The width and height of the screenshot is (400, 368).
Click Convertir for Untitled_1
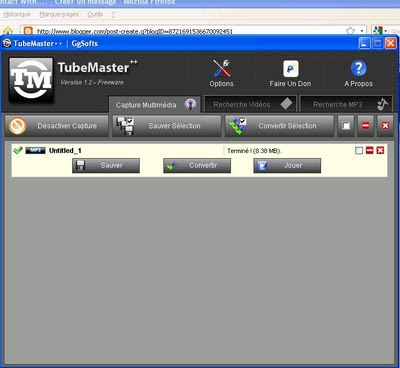point(197,165)
